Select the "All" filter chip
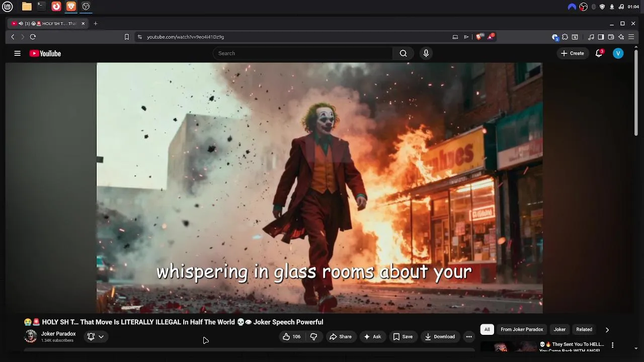This screenshot has width=644, height=362. tap(487, 329)
